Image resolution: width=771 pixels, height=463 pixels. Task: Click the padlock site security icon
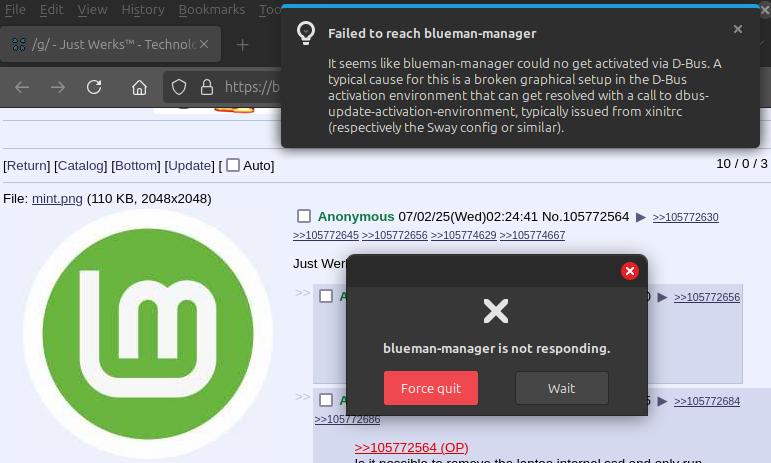tap(207, 87)
